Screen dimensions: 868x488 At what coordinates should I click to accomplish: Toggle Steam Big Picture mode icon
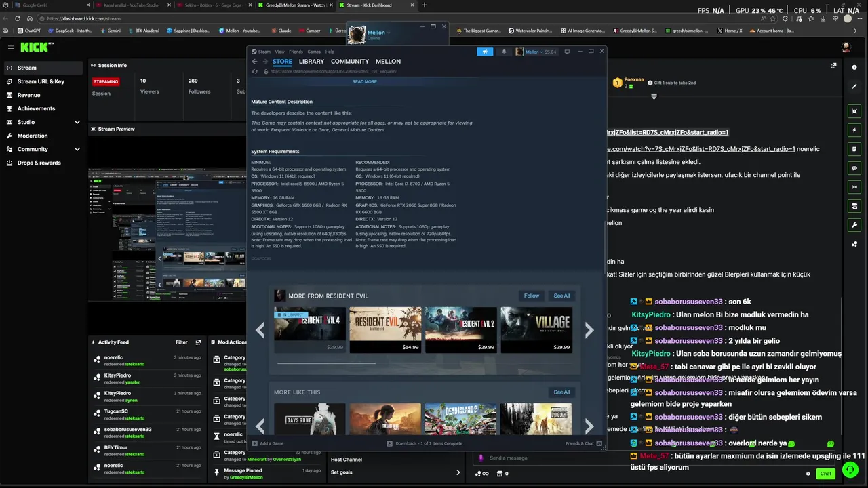[567, 52]
